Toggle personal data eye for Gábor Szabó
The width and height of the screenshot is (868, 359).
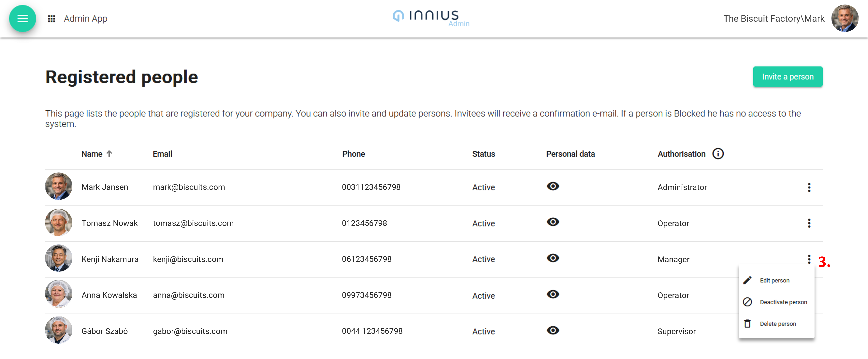click(x=553, y=330)
